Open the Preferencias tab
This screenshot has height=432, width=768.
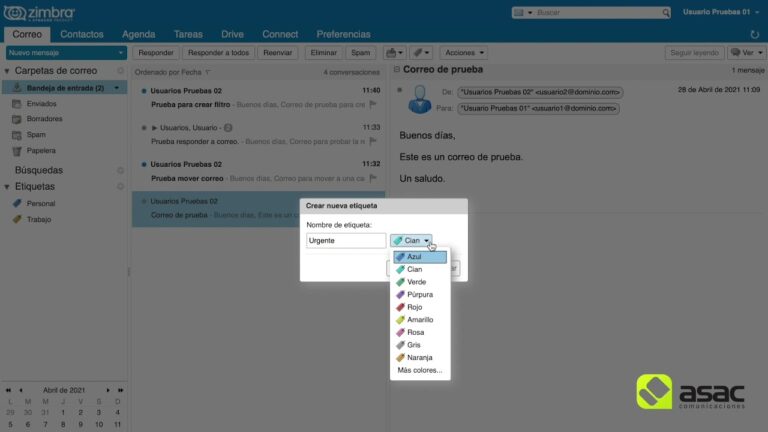(x=343, y=34)
